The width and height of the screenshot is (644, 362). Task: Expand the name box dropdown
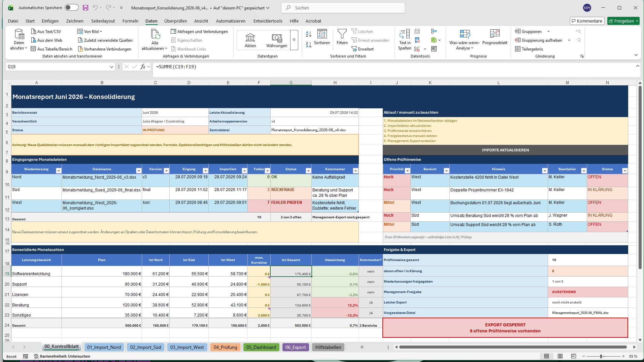(111, 67)
